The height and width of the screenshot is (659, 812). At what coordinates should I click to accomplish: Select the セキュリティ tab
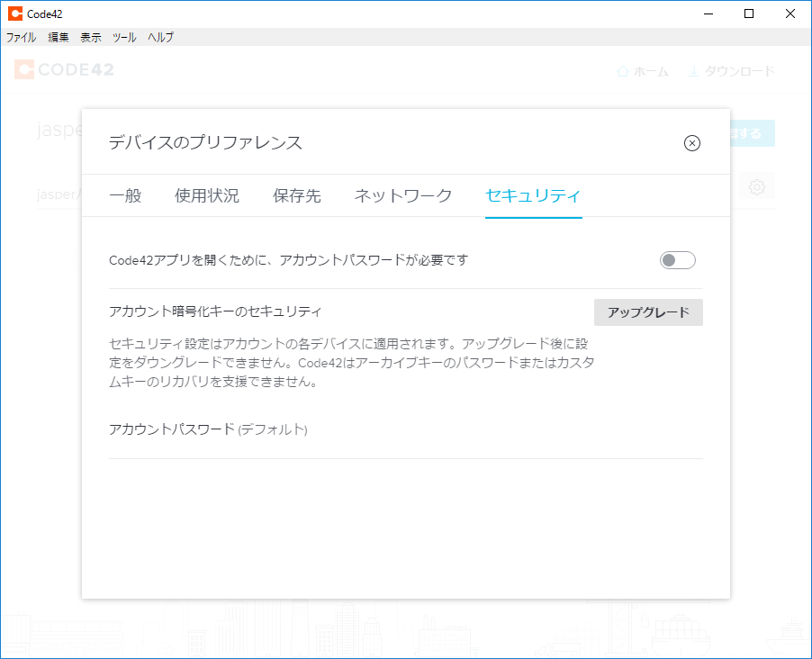tap(534, 196)
